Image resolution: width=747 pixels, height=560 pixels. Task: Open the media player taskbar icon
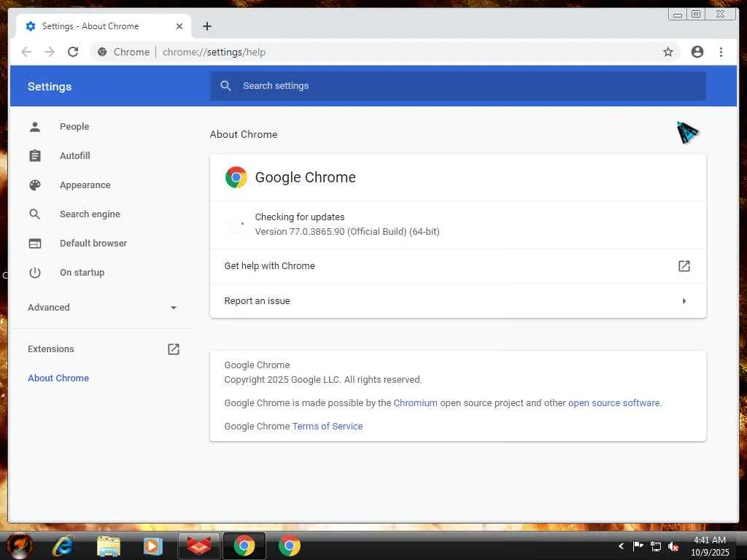click(x=153, y=545)
